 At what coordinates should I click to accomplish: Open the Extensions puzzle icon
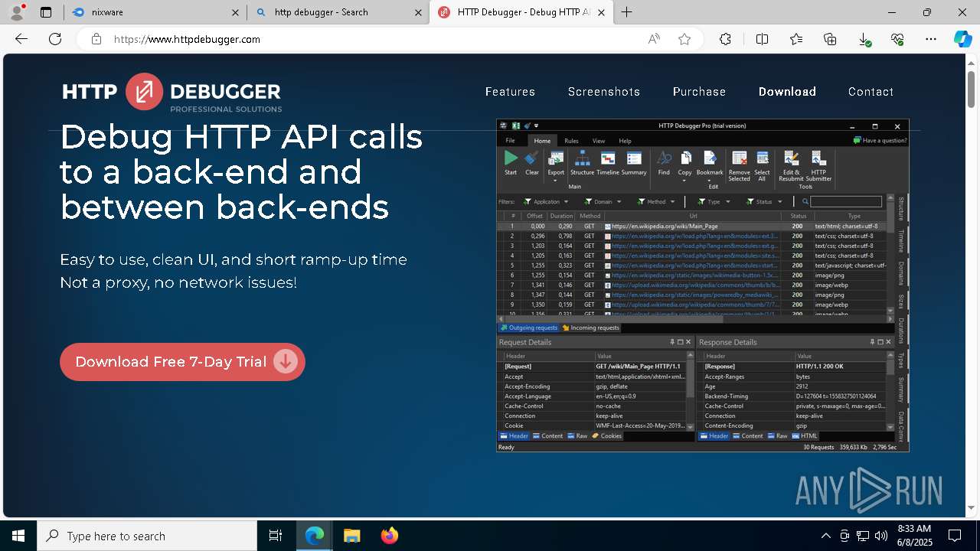[x=725, y=39]
